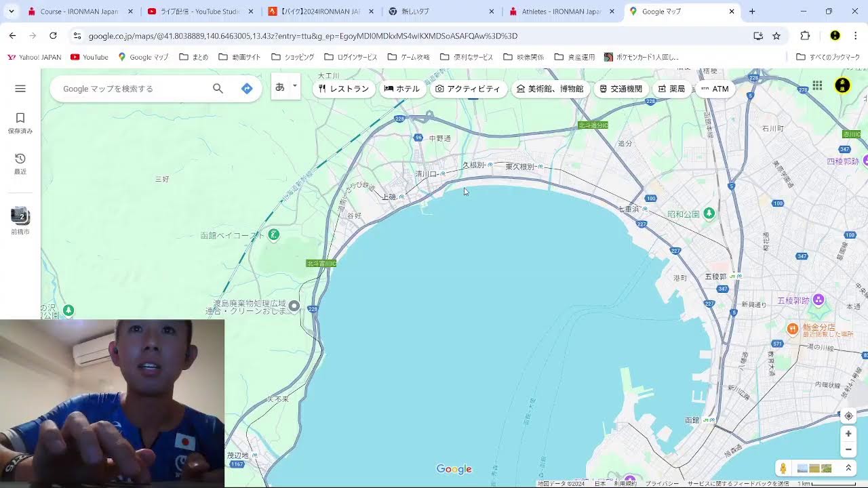
Task: Click the 昭和公園 park marker
Action: click(709, 213)
